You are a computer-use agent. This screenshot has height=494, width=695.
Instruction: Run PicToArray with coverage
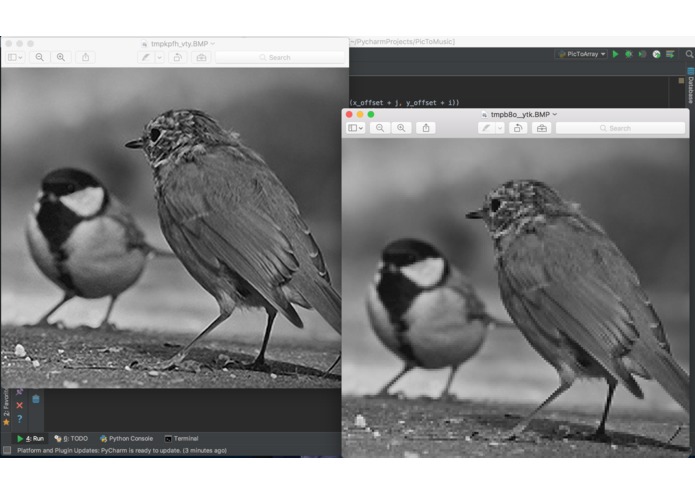pyautogui.click(x=642, y=54)
